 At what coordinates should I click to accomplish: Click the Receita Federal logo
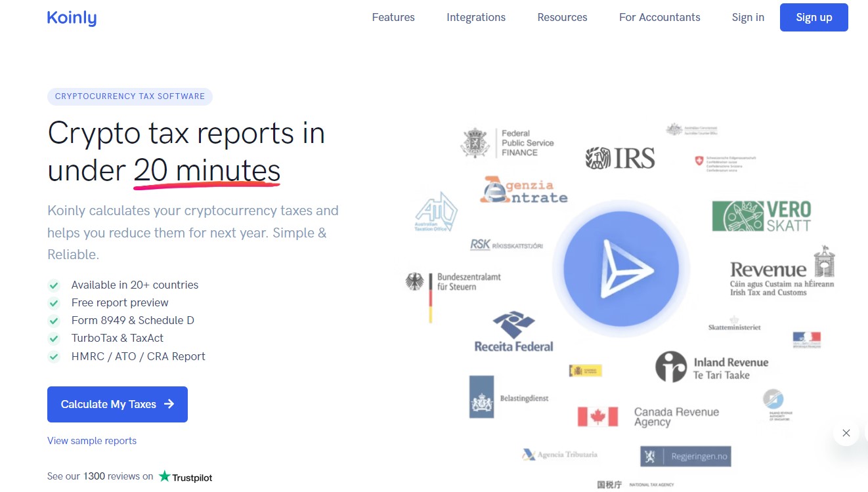[x=513, y=332]
